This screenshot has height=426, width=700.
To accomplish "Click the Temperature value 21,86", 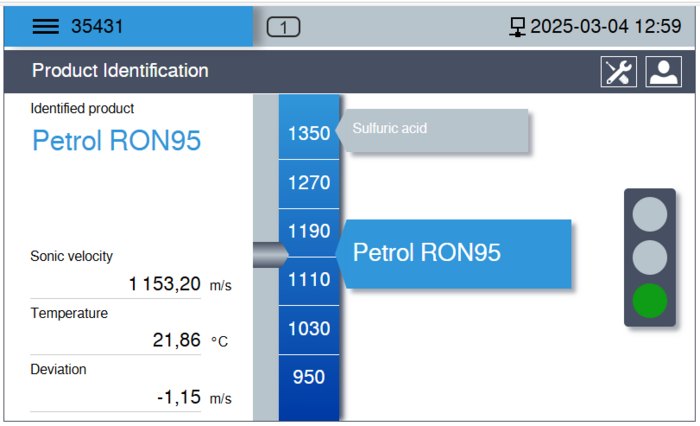I will (177, 340).
